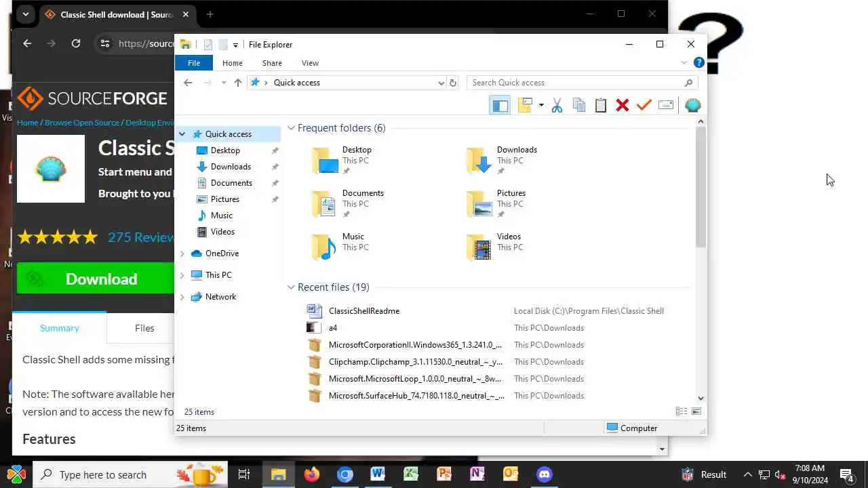Reload the browser page
Viewport: 868px width, 488px height.
click(x=76, y=43)
